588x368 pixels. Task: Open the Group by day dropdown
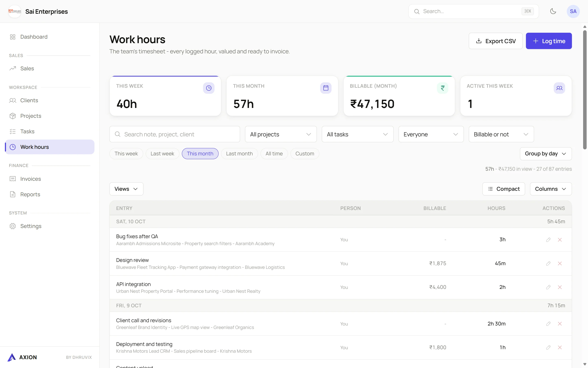coord(546,154)
